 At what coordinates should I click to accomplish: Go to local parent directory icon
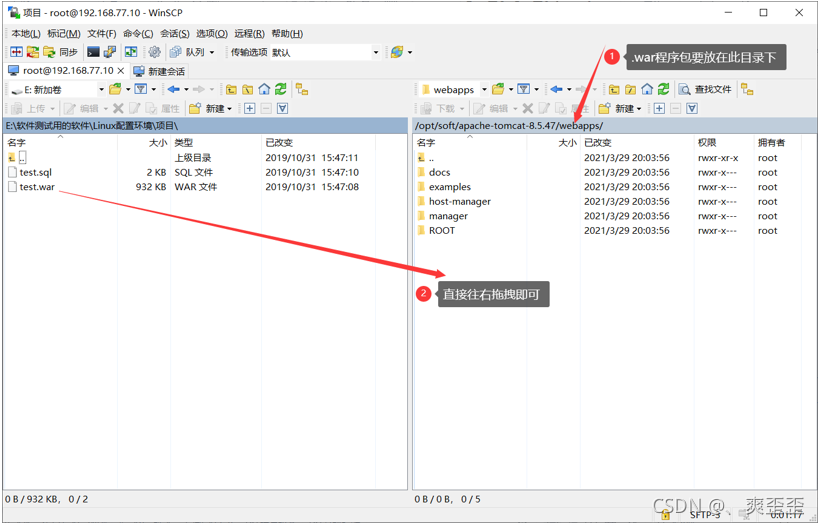click(231, 89)
